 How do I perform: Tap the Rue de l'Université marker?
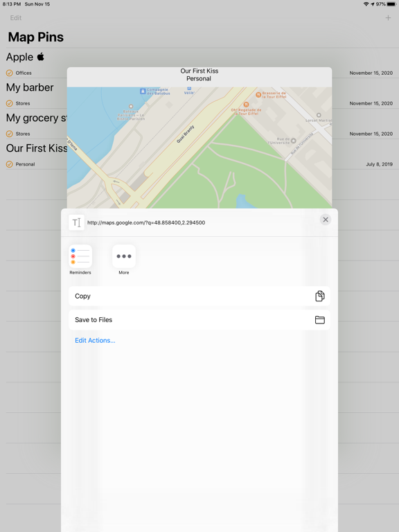293,141
